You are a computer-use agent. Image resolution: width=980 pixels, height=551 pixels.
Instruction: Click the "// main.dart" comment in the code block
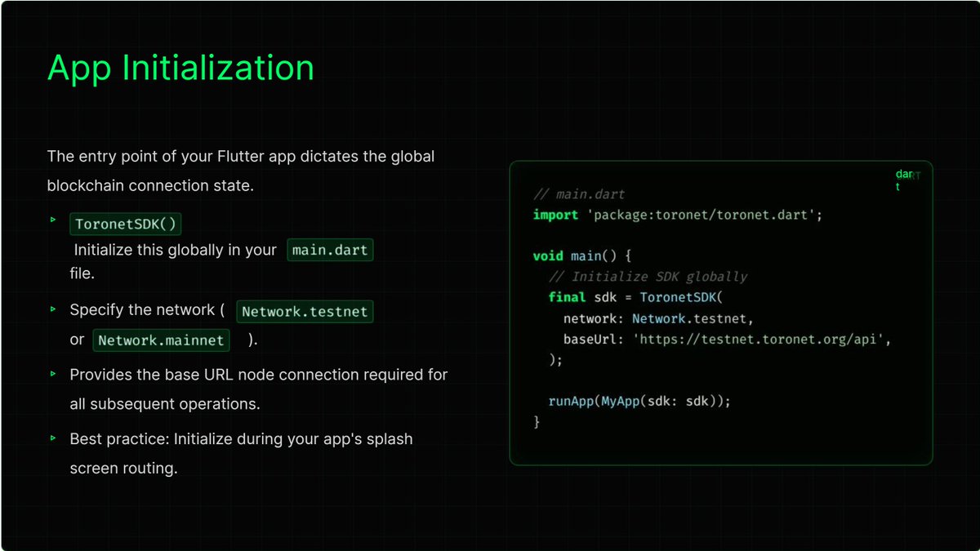[x=579, y=194]
